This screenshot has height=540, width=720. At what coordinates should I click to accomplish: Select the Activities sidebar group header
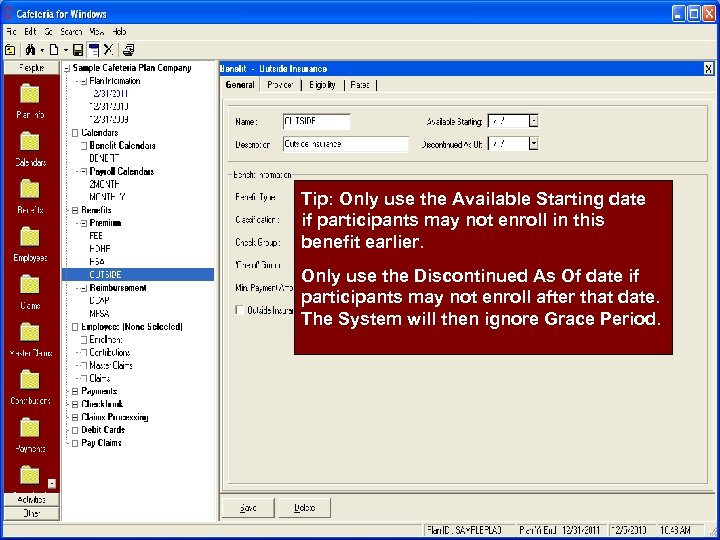31,500
